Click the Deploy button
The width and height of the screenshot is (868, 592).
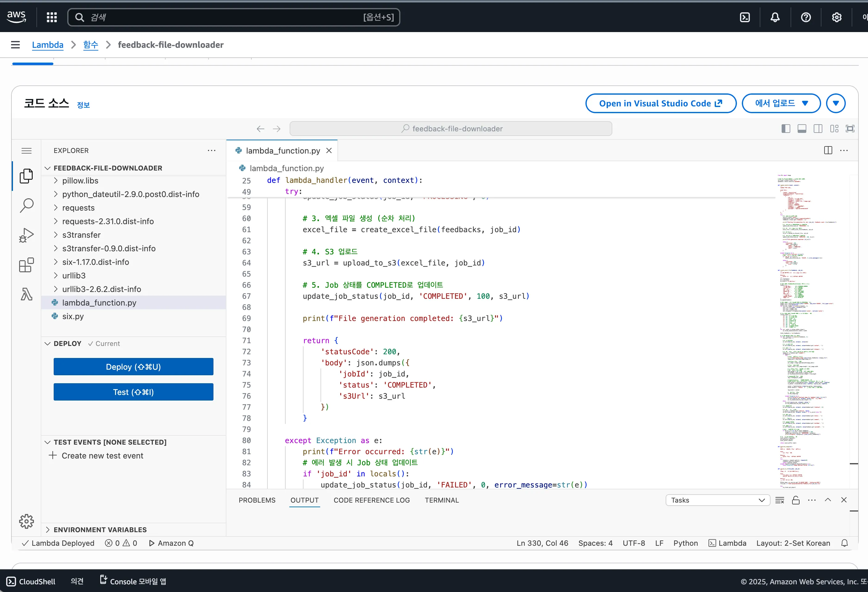(133, 367)
